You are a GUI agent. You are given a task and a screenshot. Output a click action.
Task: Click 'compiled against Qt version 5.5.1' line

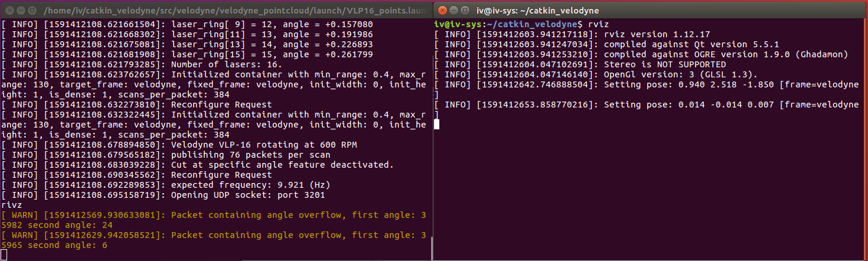pos(606,44)
